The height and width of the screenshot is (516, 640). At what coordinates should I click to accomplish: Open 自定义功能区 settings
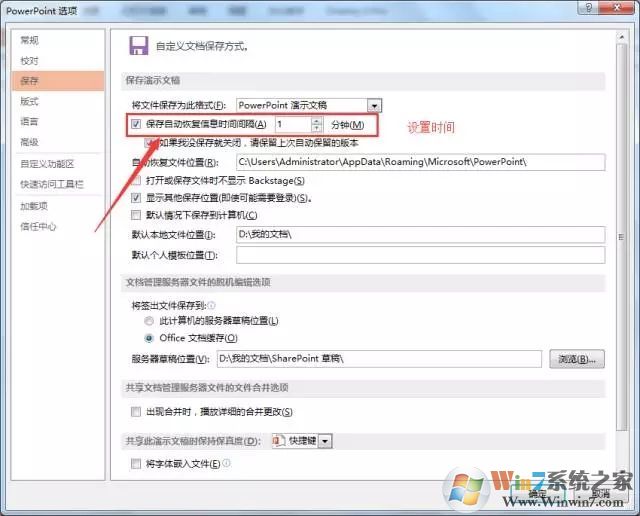(x=47, y=164)
